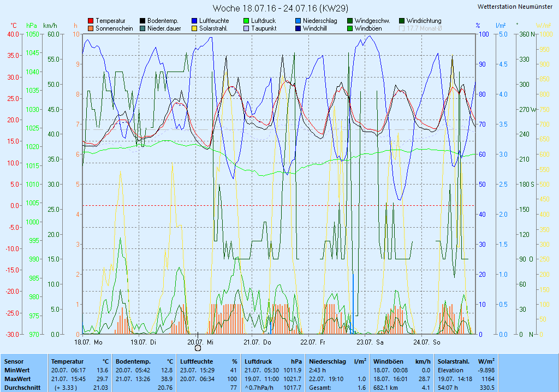Click the green Luftdruck legend swatch
The height and width of the screenshot is (392, 559).
point(246,21)
